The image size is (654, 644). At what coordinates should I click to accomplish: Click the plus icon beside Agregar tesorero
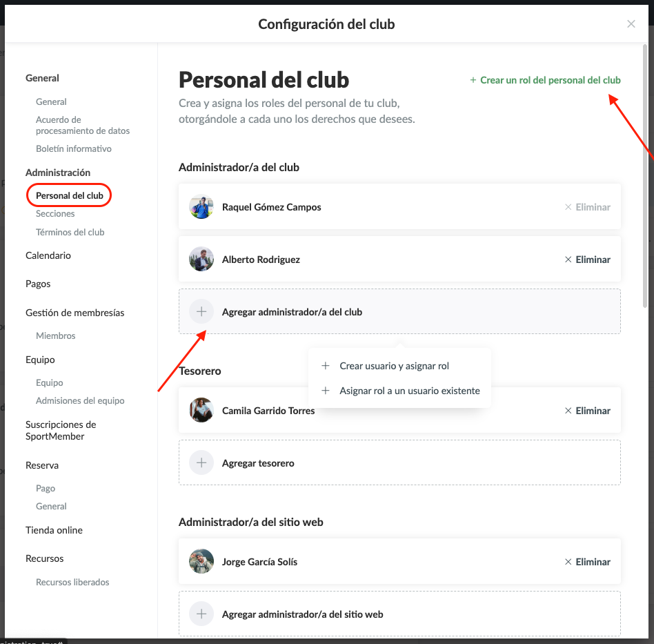(201, 463)
